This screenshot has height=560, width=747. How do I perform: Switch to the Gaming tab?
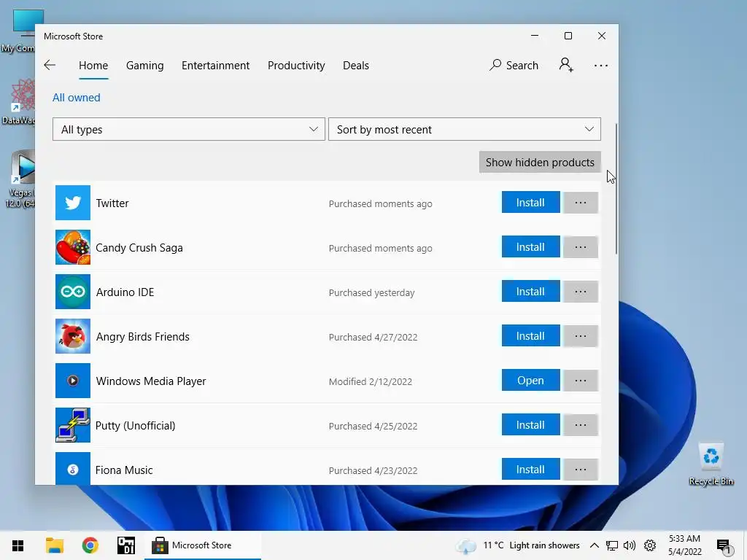coord(145,65)
